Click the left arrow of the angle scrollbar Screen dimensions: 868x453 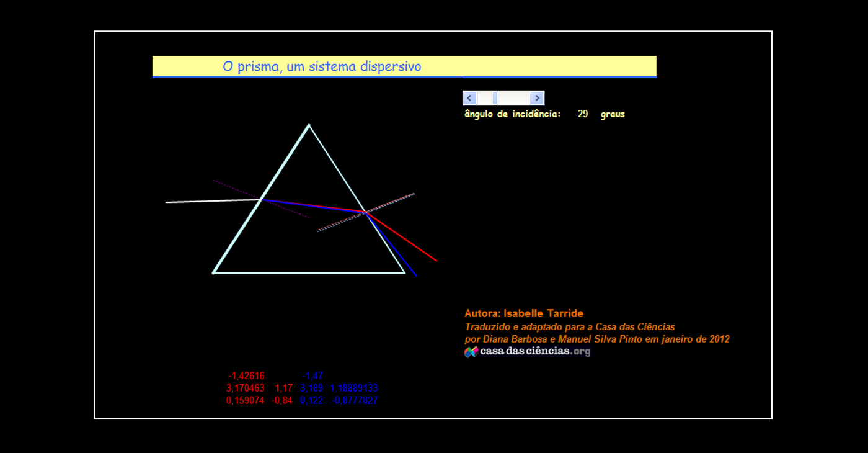tap(470, 98)
